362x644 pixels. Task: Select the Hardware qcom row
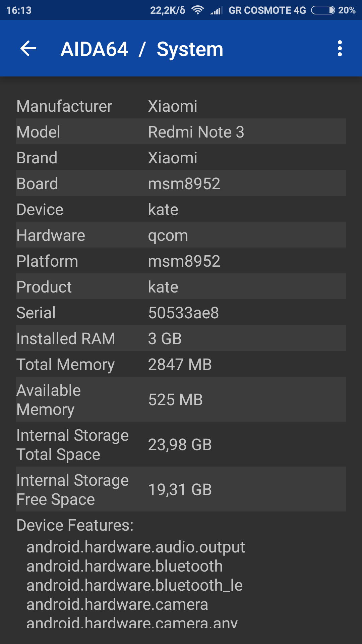point(181,235)
